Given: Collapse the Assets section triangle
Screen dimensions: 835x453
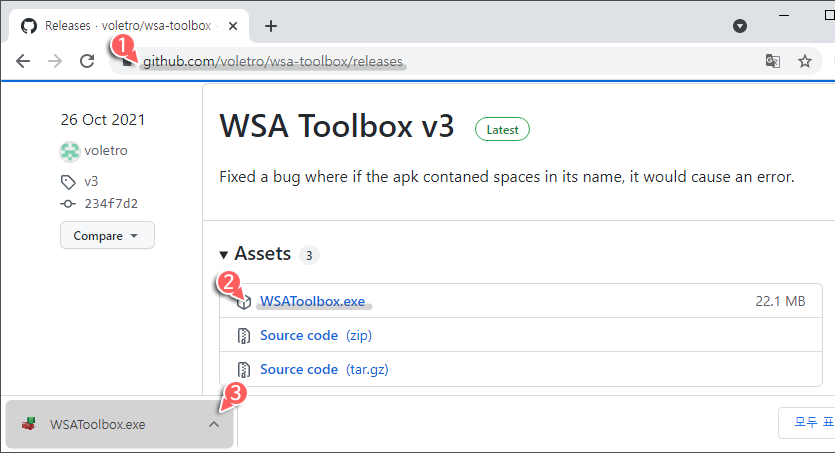Looking at the screenshot, I should click(x=224, y=255).
